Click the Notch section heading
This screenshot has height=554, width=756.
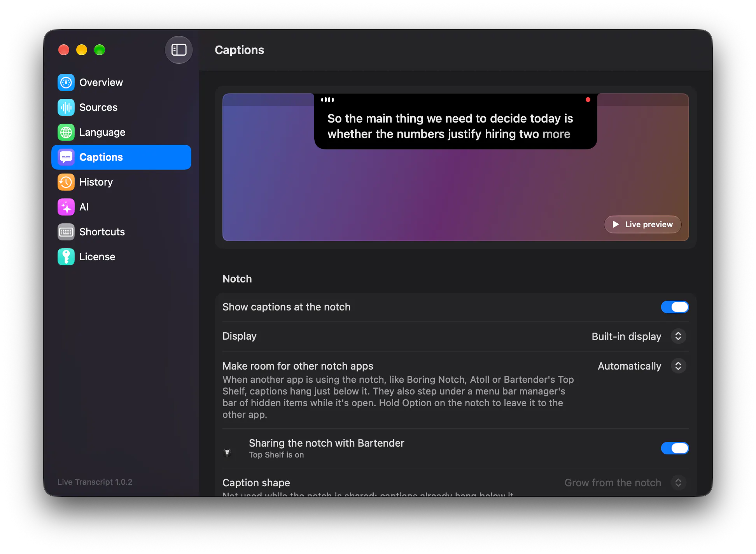pyautogui.click(x=237, y=279)
